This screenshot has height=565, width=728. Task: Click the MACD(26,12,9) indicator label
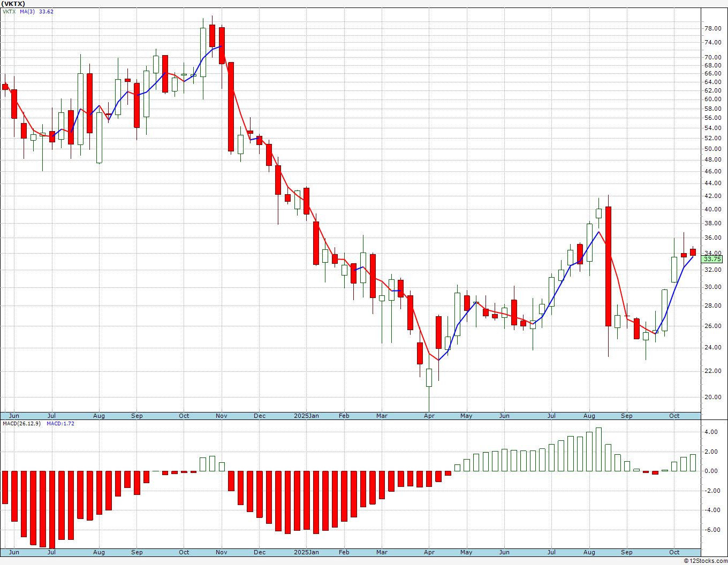[22, 423]
